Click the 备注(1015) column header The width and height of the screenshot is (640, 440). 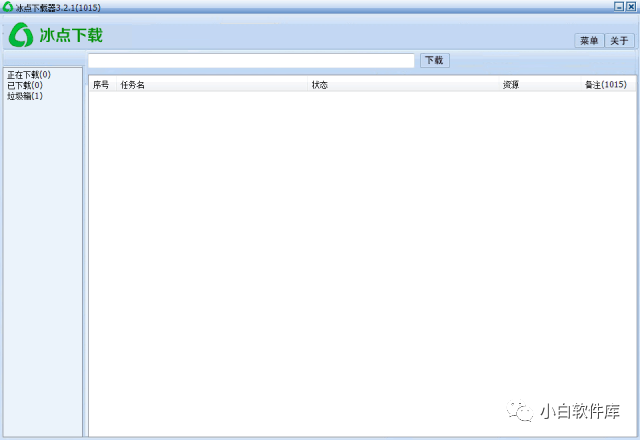608,85
